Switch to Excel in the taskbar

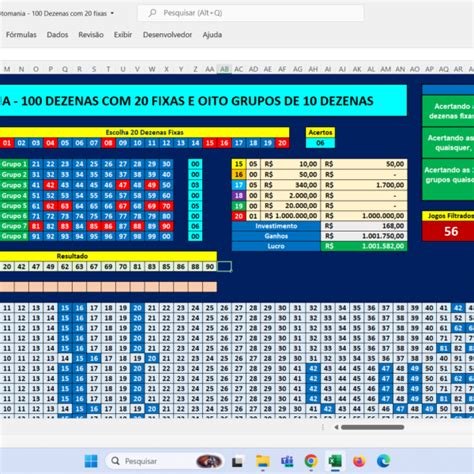coord(335,461)
